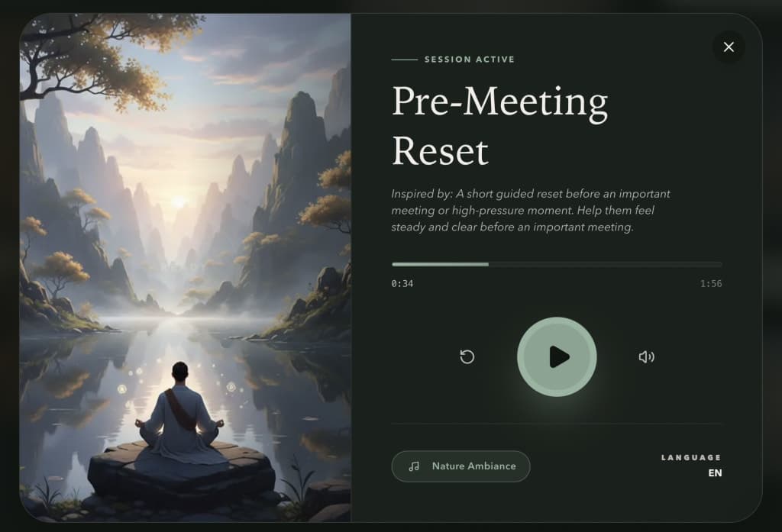782x532 pixels.
Task: Mute audio using the speaker icon
Action: [646, 357]
